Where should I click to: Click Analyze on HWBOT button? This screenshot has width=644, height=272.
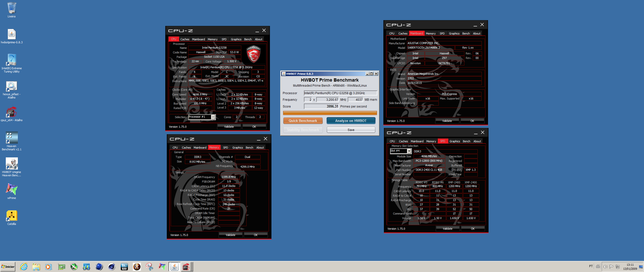[351, 121]
